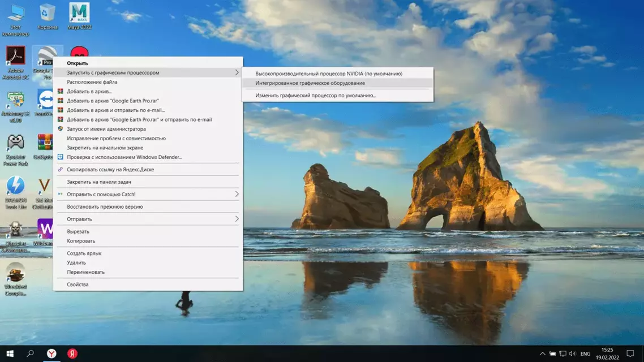Image resolution: width=644 pixels, height=362 pixels.
Task: Switch the ENG input language indicator
Action: (585, 354)
